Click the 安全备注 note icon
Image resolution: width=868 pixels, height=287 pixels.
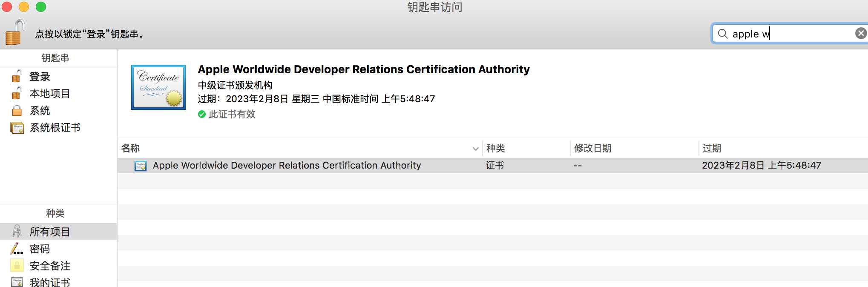pos(17,266)
